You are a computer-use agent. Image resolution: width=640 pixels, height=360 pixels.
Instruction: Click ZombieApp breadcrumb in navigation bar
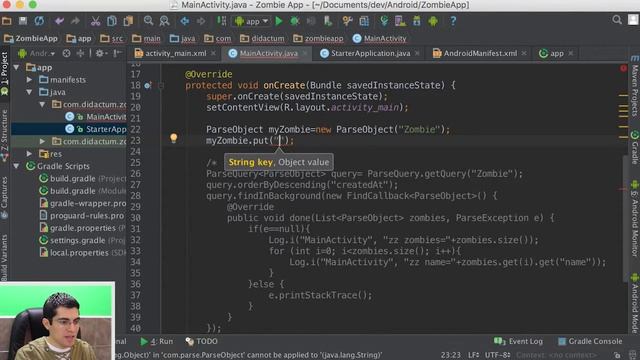[31, 38]
